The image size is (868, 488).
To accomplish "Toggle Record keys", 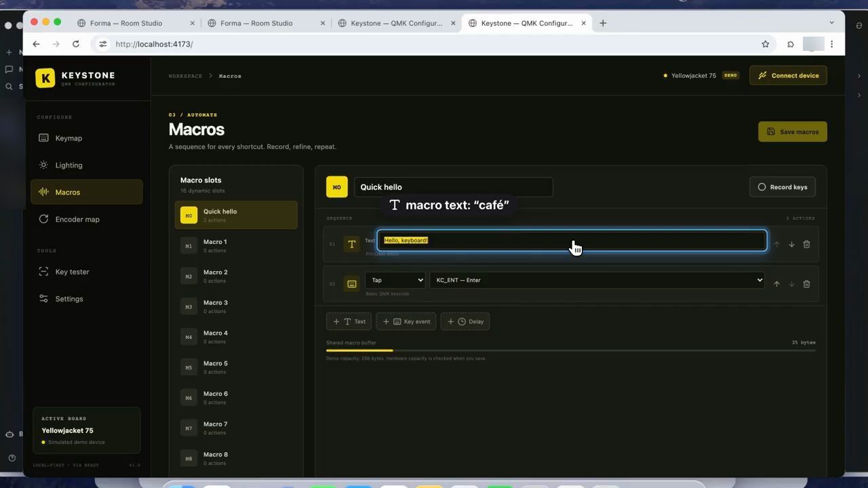I will click(x=783, y=187).
